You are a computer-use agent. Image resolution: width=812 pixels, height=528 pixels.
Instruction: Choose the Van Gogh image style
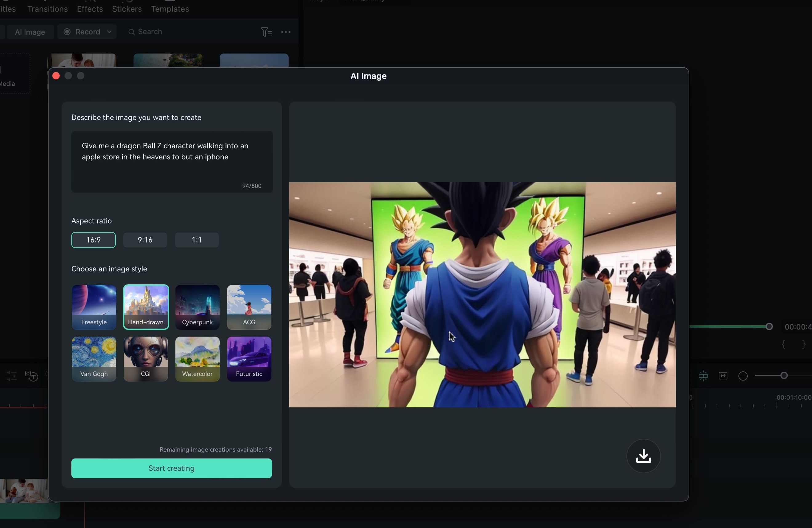click(94, 359)
